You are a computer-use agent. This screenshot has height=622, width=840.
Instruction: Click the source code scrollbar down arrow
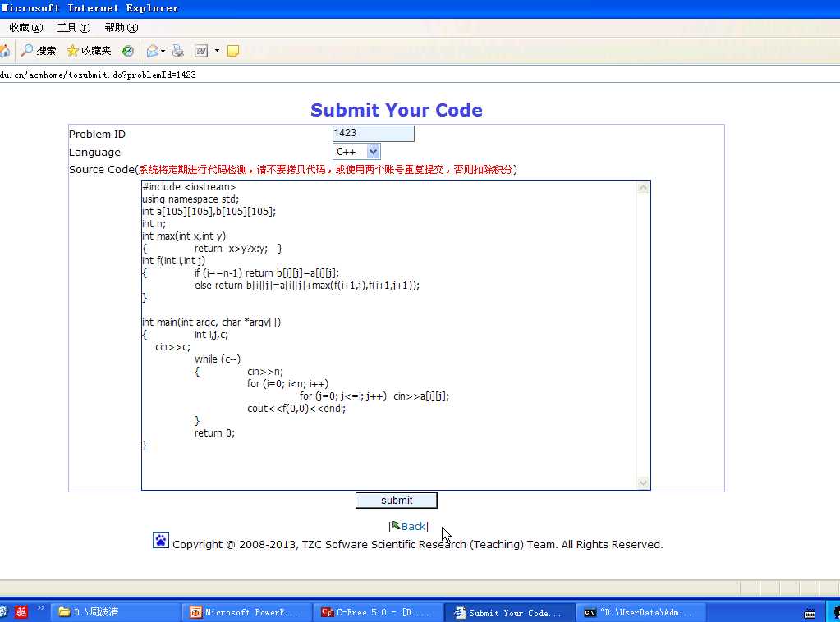tap(644, 483)
